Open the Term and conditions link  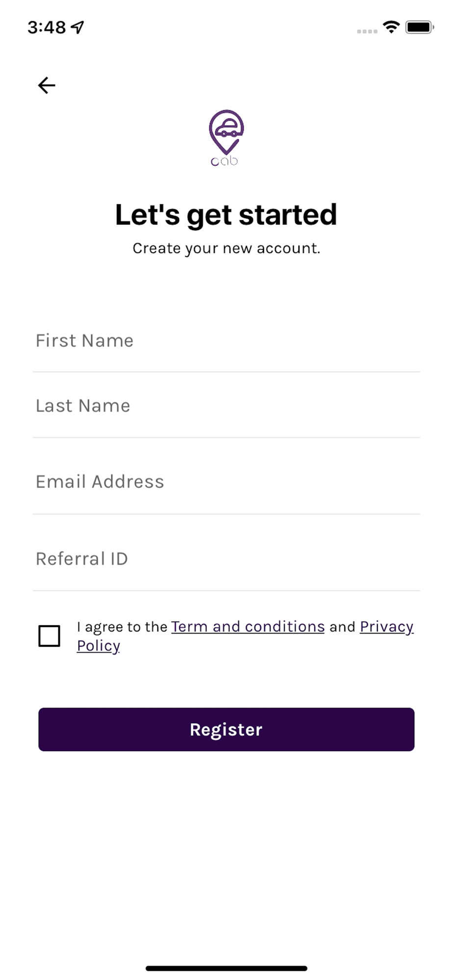[248, 627]
